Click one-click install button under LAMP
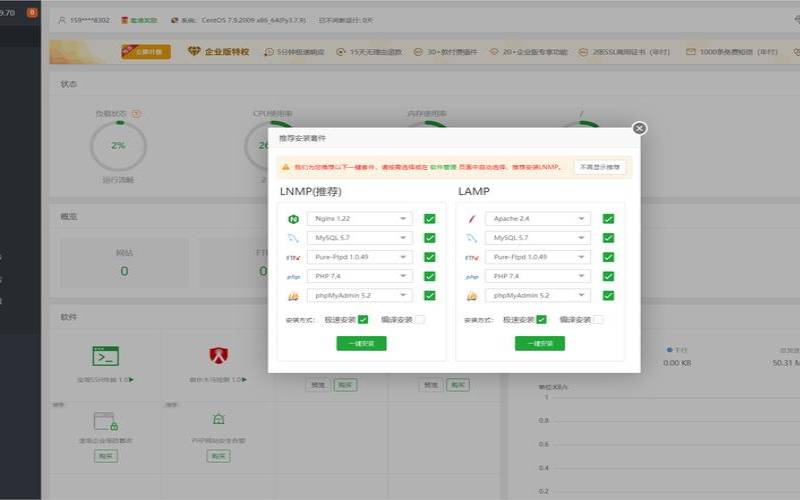Image resolution: width=800 pixels, height=500 pixels. click(540, 343)
